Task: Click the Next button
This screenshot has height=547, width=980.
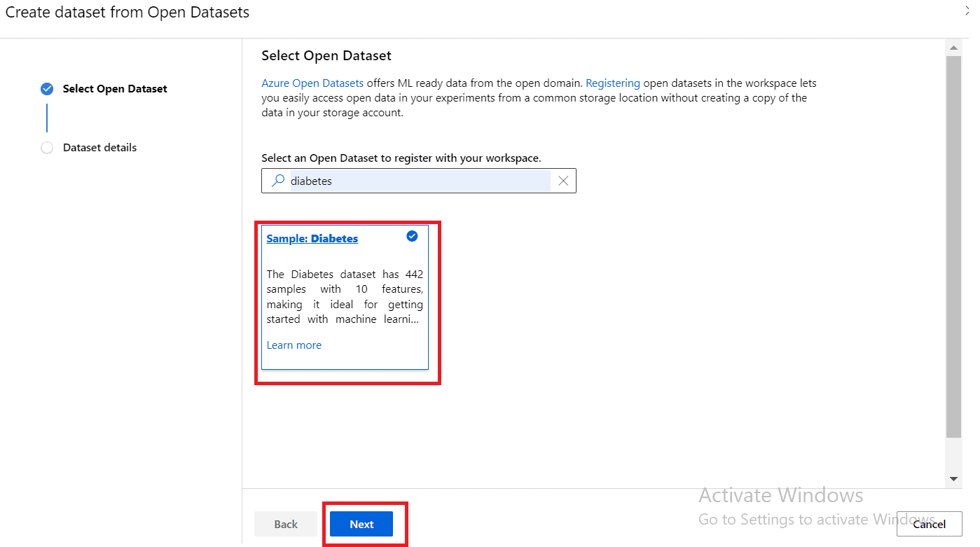Action: 361,524
